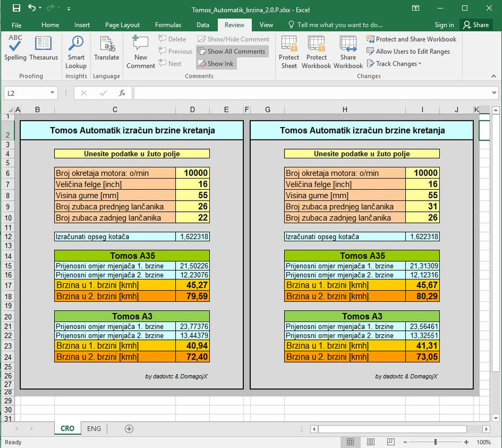Toggle Show Ink
This screenshot has width=502, height=448.
click(x=216, y=63)
